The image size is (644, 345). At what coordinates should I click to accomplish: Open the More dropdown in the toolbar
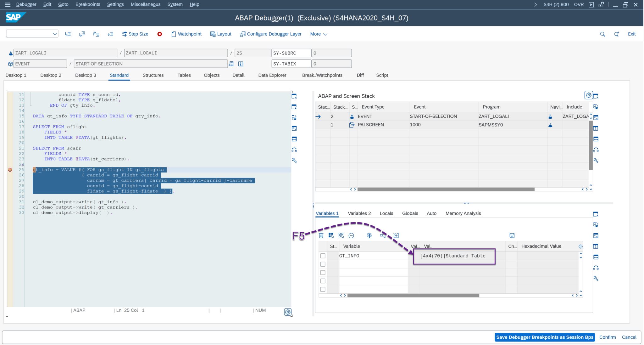[x=318, y=34]
